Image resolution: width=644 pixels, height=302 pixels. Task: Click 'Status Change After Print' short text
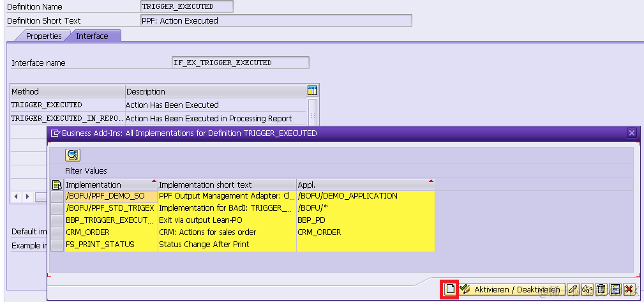click(x=227, y=245)
